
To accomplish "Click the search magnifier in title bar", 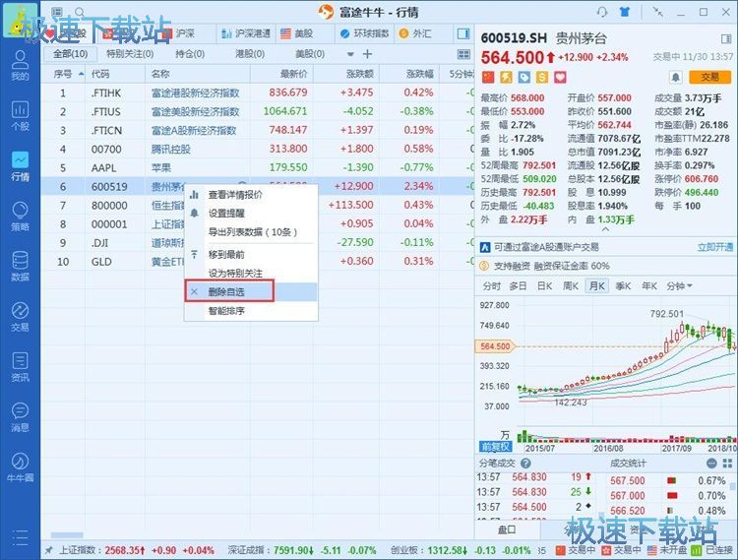I will 80,12.
